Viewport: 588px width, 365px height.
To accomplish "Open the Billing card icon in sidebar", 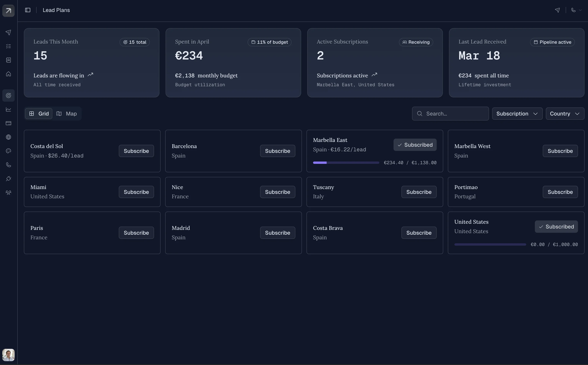I will (8, 123).
